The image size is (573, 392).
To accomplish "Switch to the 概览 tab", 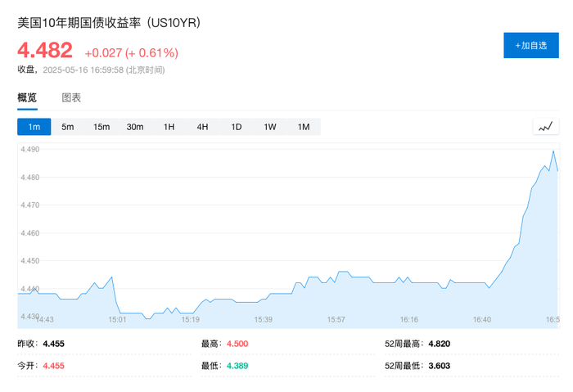I will (27, 98).
